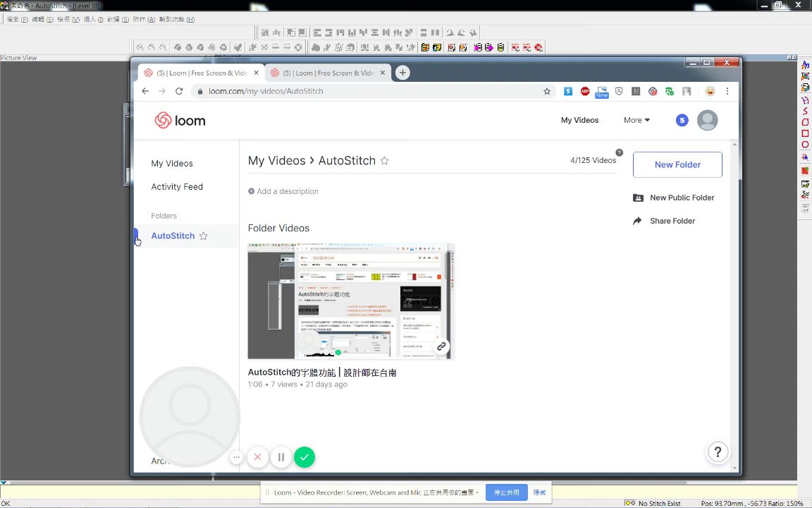
Task: Click the AdBlock Plus extension icon
Action: point(584,91)
